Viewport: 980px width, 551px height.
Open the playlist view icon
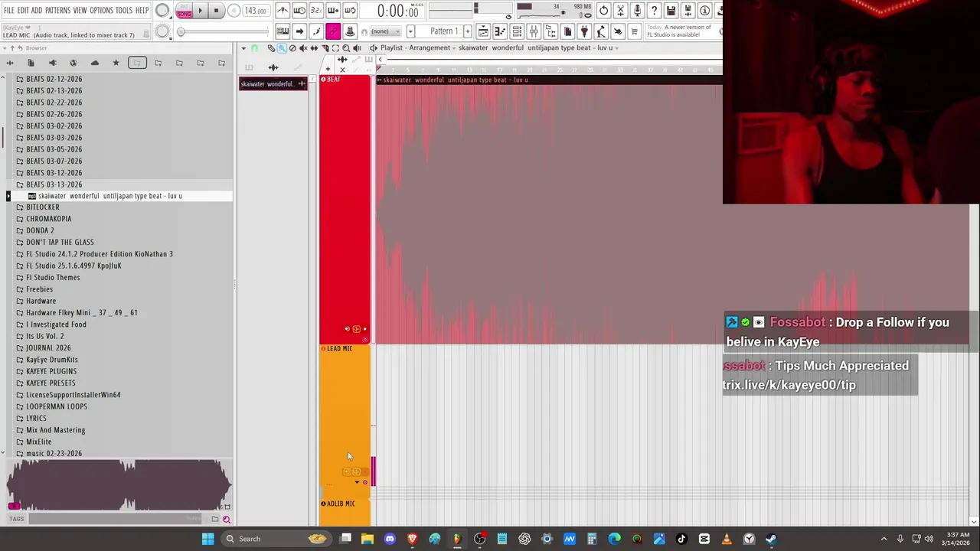483,31
